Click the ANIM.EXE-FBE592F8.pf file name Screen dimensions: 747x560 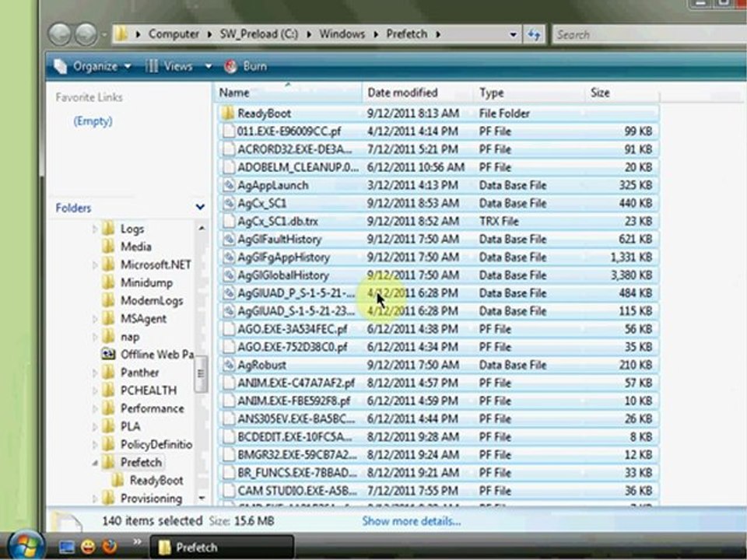(x=294, y=401)
